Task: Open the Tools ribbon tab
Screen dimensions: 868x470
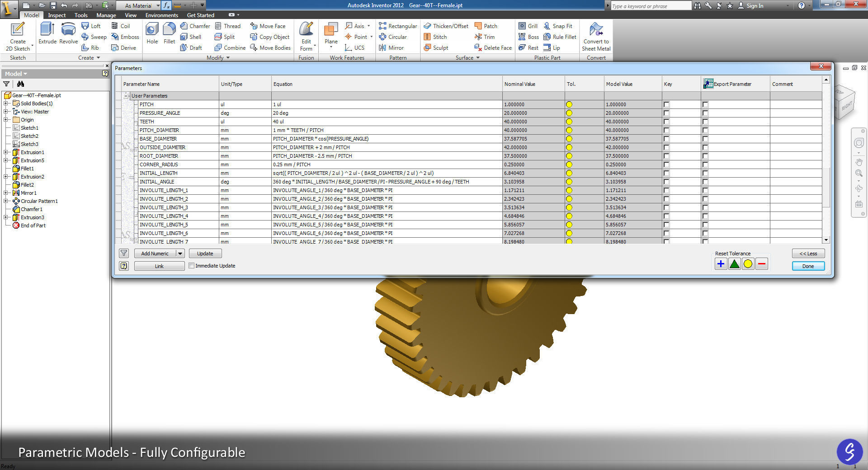Action: [x=81, y=15]
